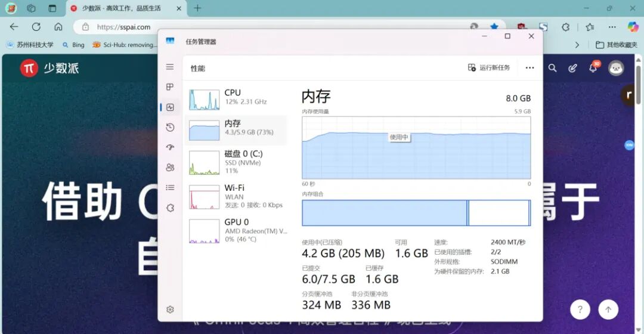The width and height of the screenshot is (644, 334).
Task: Select the CPU performance entry
Action: coord(236,100)
